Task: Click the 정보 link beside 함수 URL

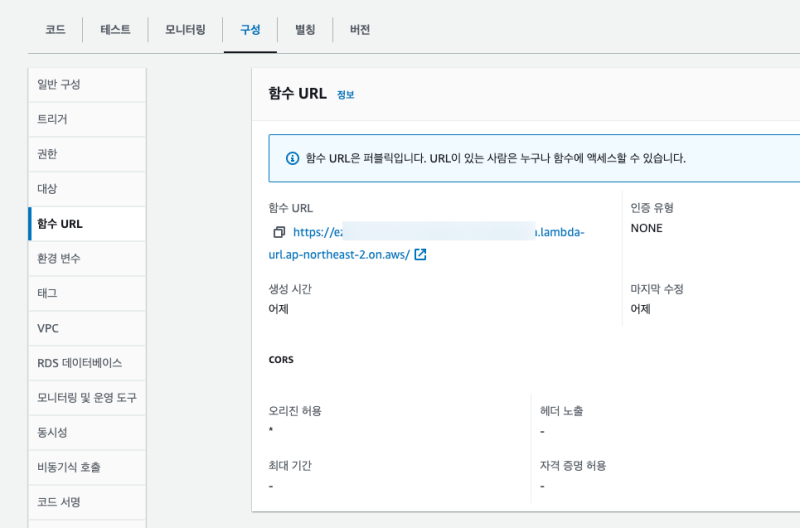Action: point(346,95)
